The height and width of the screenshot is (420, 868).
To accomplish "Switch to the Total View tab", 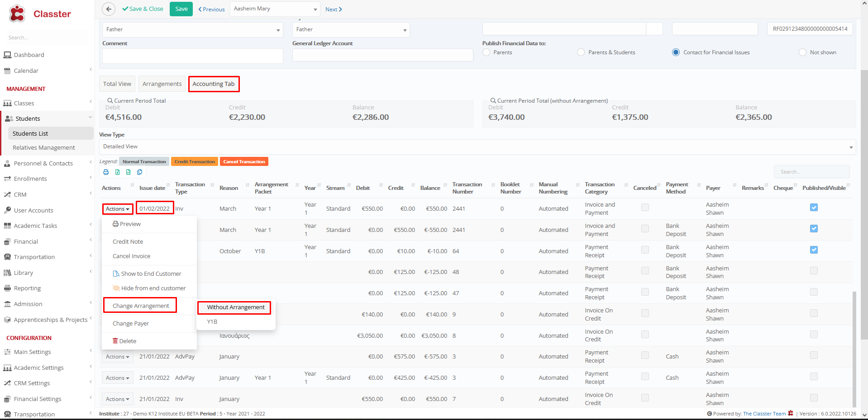I will pos(117,84).
